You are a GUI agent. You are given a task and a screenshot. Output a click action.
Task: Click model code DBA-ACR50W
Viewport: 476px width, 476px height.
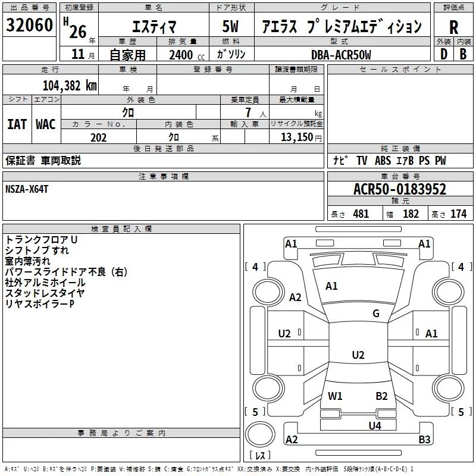[x=341, y=55]
